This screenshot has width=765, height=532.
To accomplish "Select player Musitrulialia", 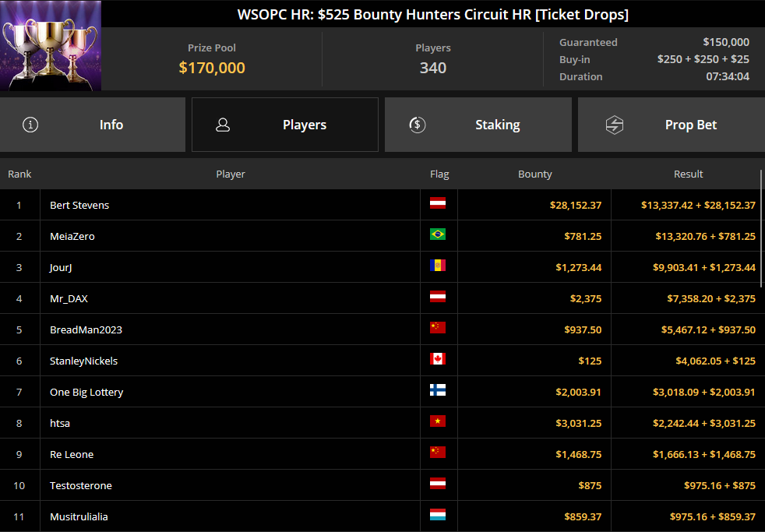I will click(x=79, y=517).
